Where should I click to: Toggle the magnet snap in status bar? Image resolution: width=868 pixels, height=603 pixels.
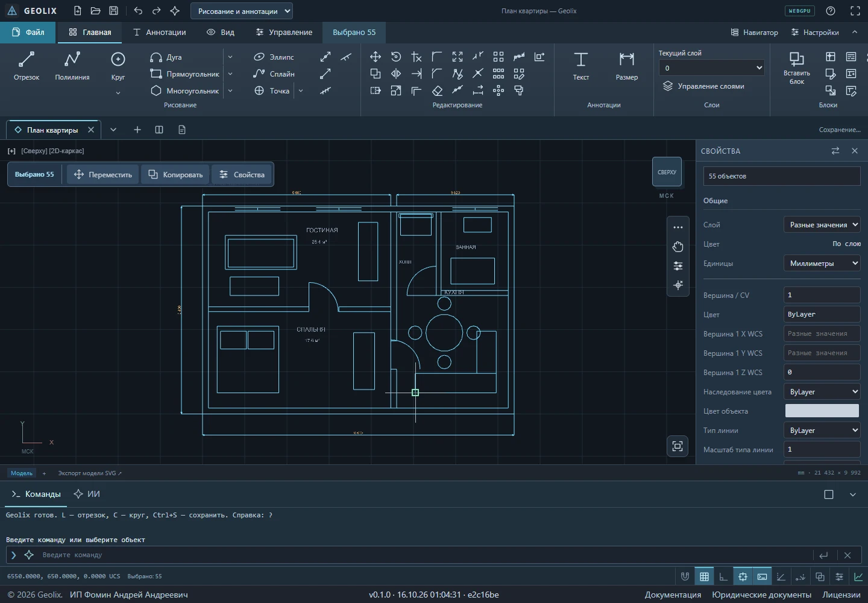(685, 576)
